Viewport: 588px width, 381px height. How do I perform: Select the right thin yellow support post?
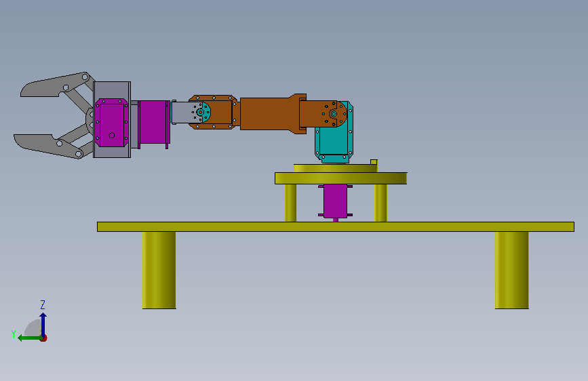(x=380, y=203)
